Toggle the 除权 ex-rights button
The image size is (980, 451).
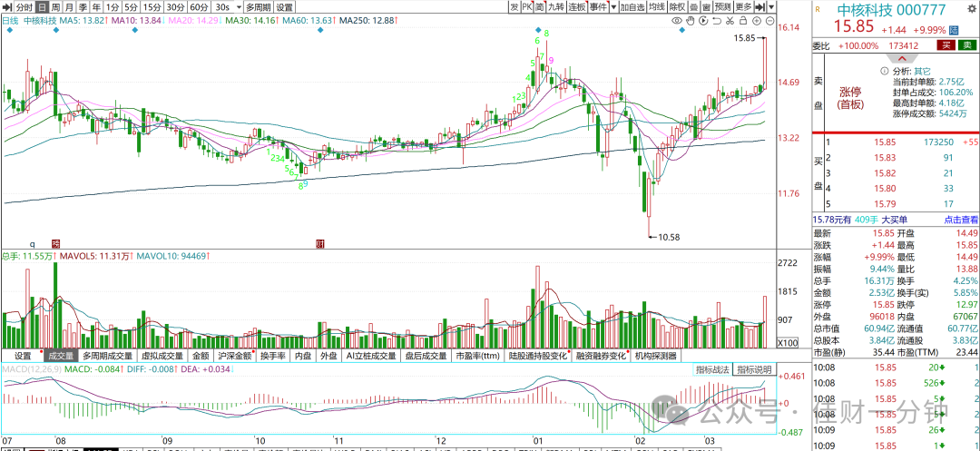(x=677, y=7)
